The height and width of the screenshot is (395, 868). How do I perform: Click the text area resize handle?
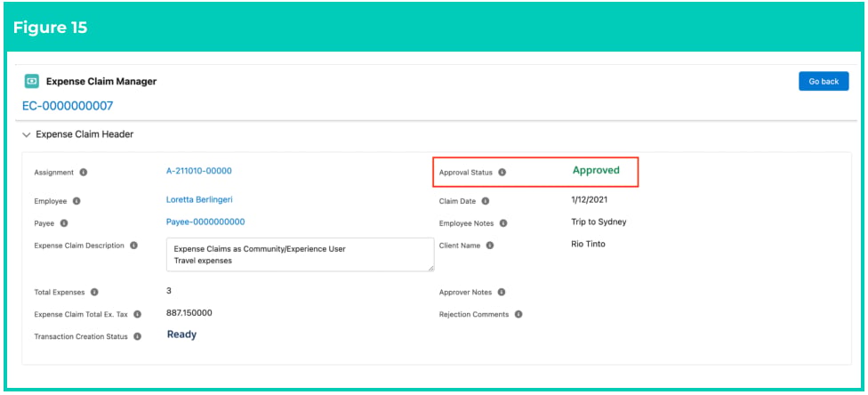click(x=430, y=268)
